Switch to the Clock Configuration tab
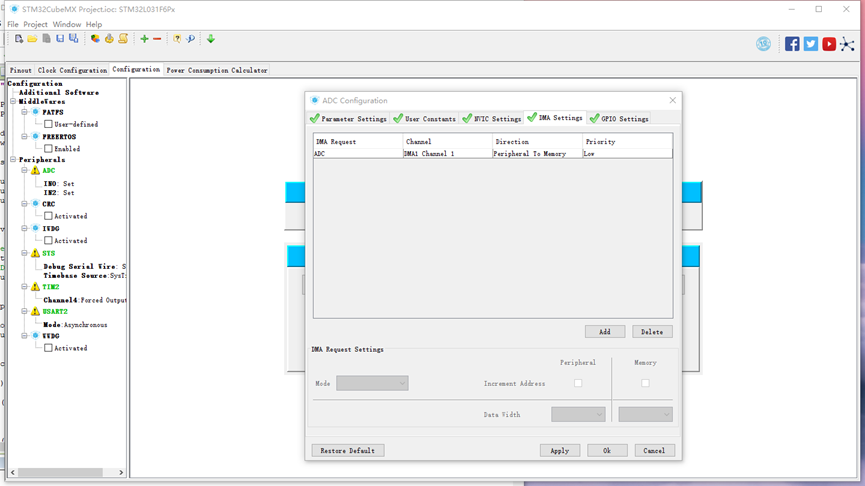The height and width of the screenshot is (486, 865). (x=72, y=70)
